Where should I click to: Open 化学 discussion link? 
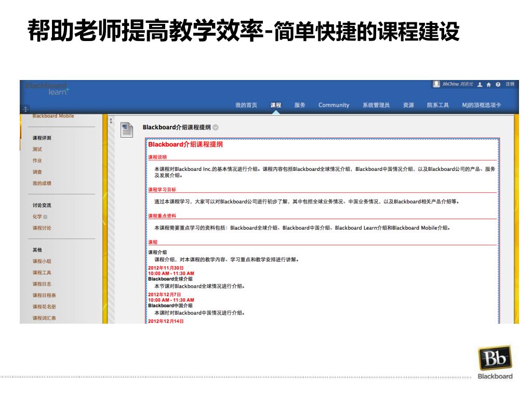point(37,217)
